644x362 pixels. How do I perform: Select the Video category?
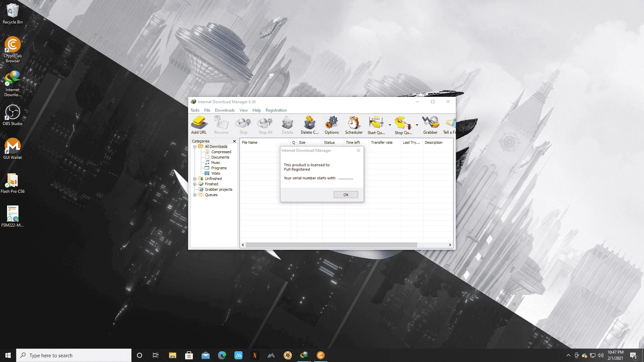(215, 173)
